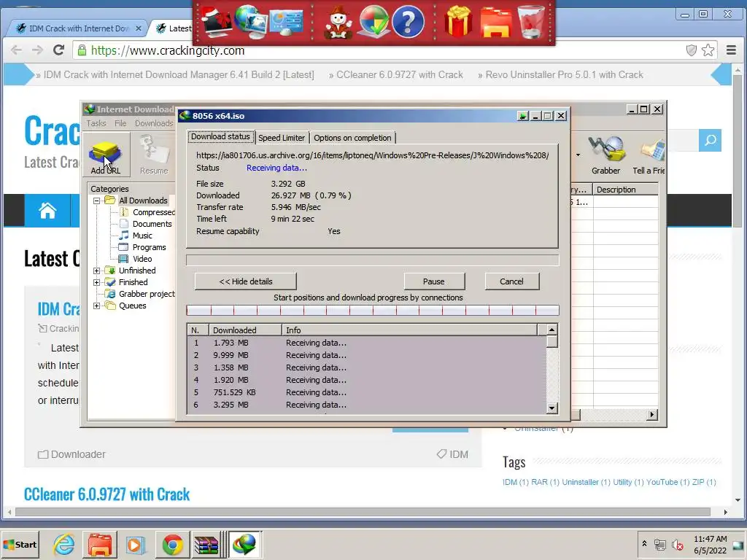
Task: Click the right arrow of IDM horizontal scrollbar
Action: coord(651,415)
